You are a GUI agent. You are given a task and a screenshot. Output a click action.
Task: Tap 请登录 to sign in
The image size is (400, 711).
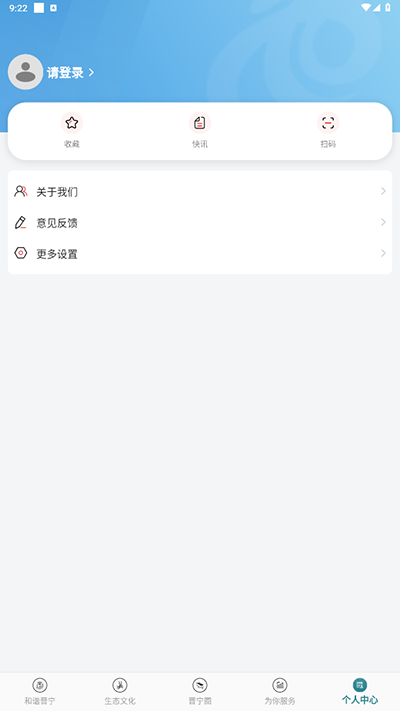(x=65, y=73)
